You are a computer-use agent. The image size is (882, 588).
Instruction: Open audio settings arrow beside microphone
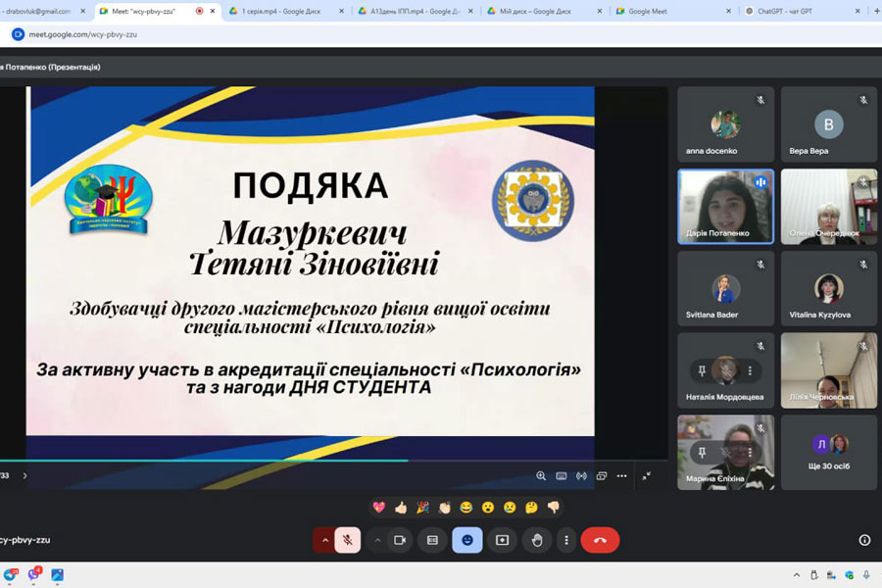tap(325, 540)
